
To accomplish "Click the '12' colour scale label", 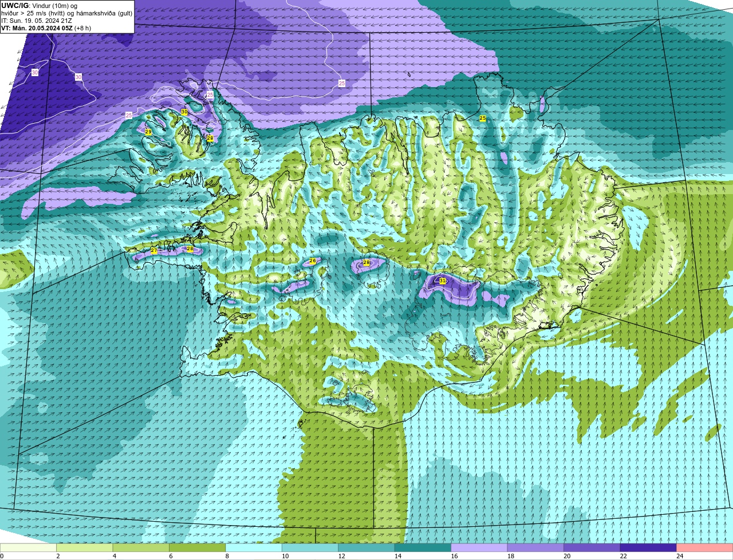I will [341, 556].
